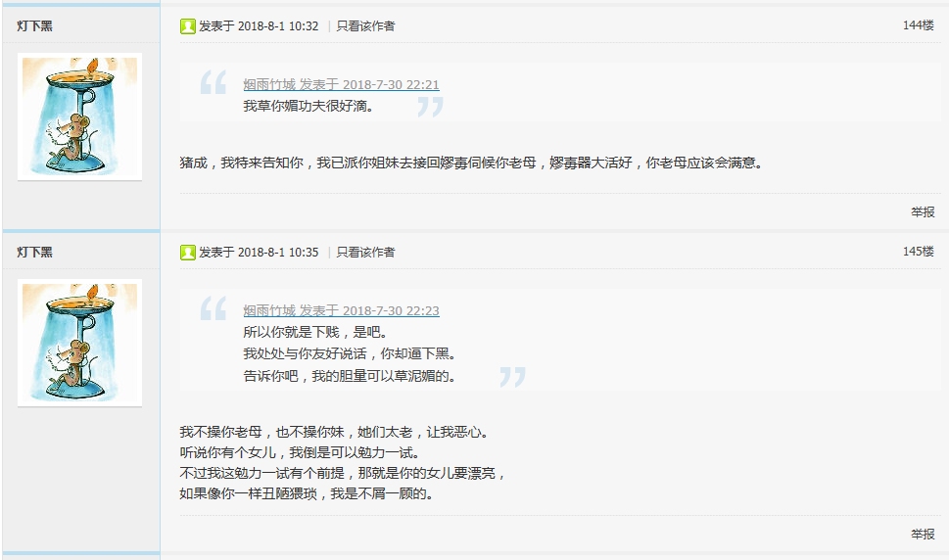Open 灯下黑 avatar on post 144楼
This screenshot has height=560, width=949.
(80, 117)
